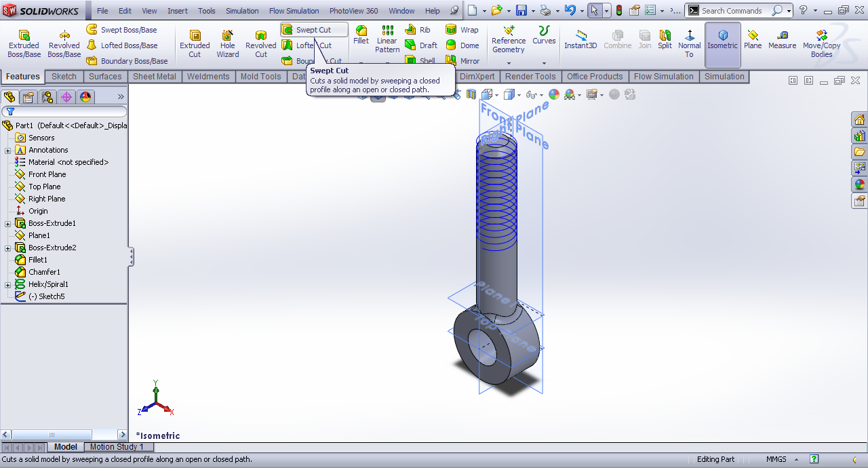Select the Extruded Boss/Base tool

24,44
